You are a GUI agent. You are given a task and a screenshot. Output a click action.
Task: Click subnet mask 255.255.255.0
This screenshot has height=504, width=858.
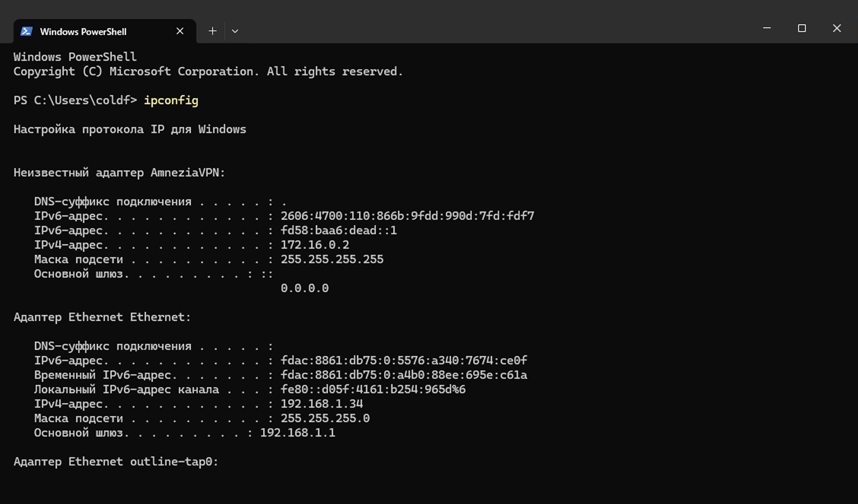[325, 419]
